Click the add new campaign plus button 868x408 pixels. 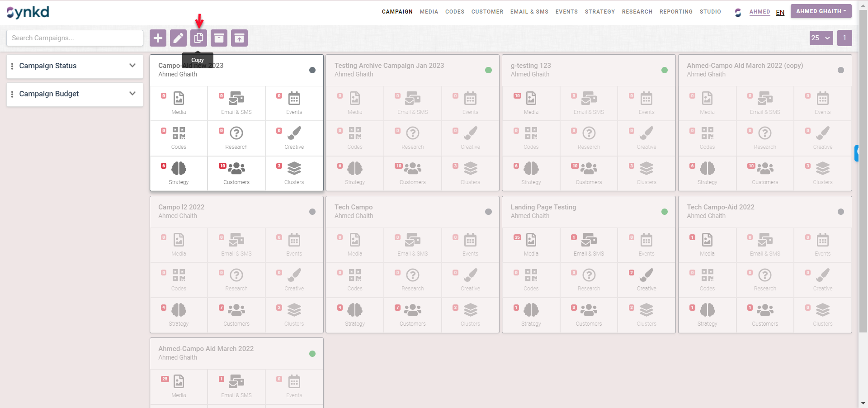coord(158,38)
